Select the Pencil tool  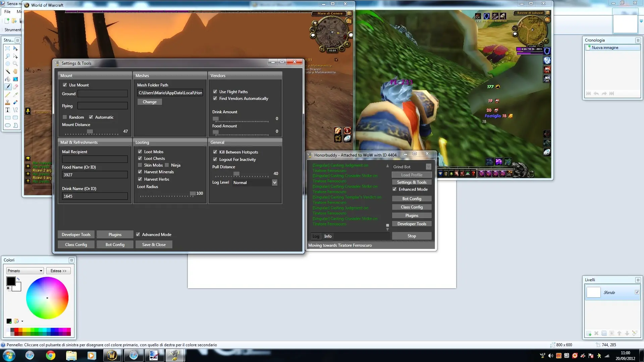[7, 95]
